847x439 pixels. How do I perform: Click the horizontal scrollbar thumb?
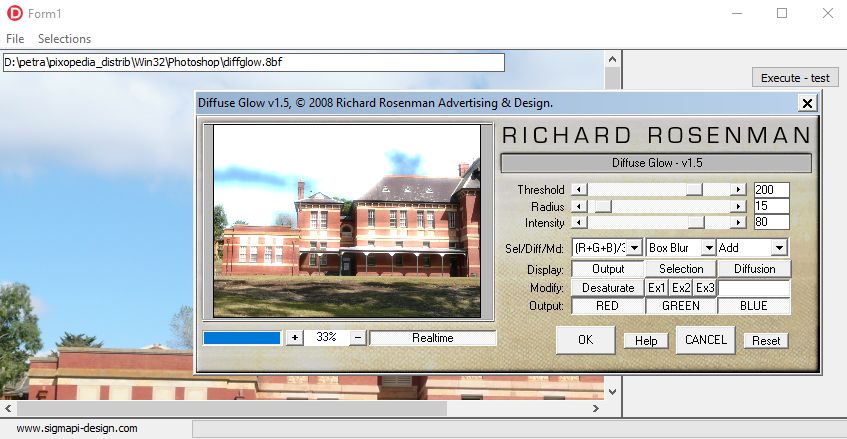(x=232, y=409)
